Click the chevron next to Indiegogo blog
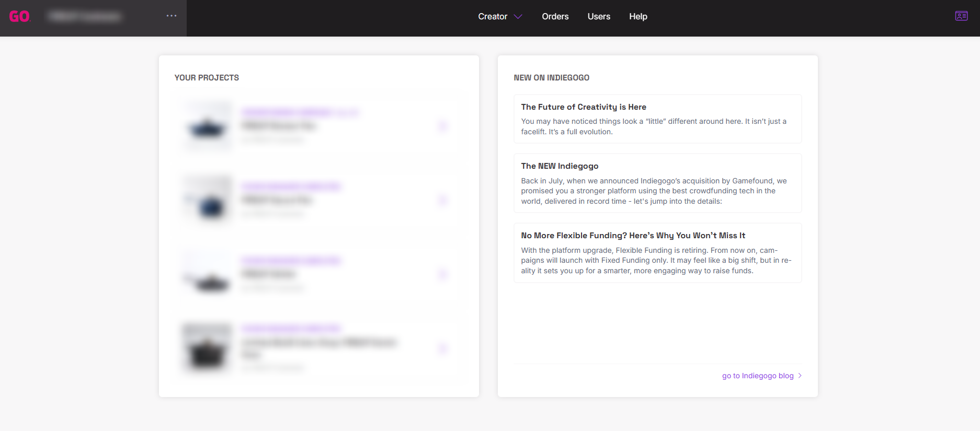Screen dimensions: 980x431 tap(800, 376)
